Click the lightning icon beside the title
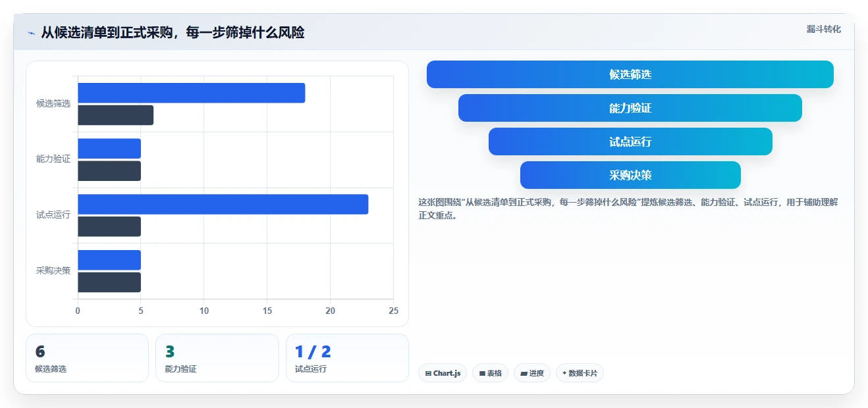 [32, 33]
